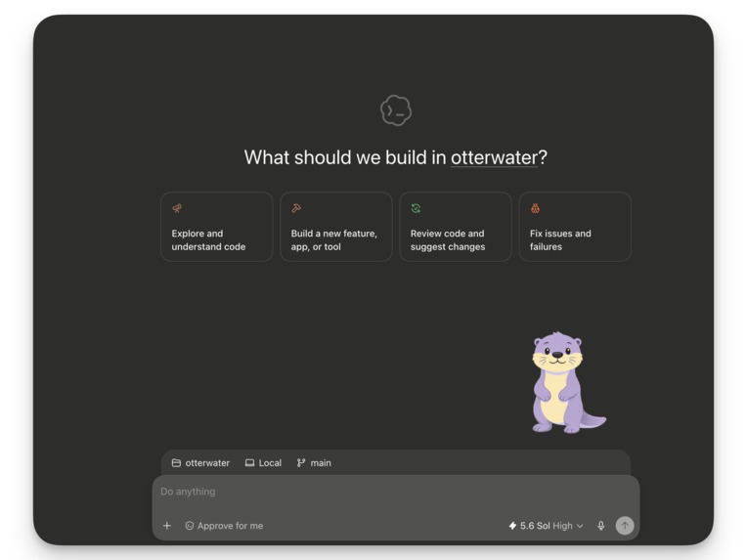The width and height of the screenshot is (747, 560).
Task: Select Review code and suggest changes card
Action: (456, 227)
